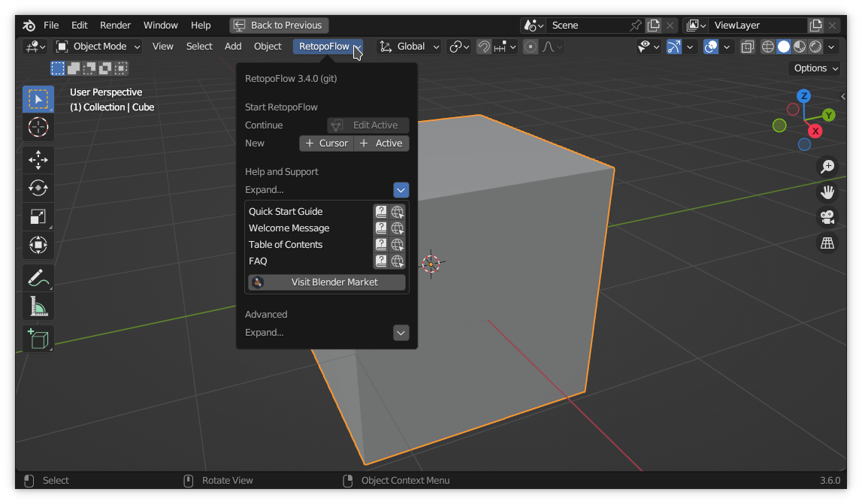Click Back to Previous button
862x504 pixels.
click(x=280, y=26)
